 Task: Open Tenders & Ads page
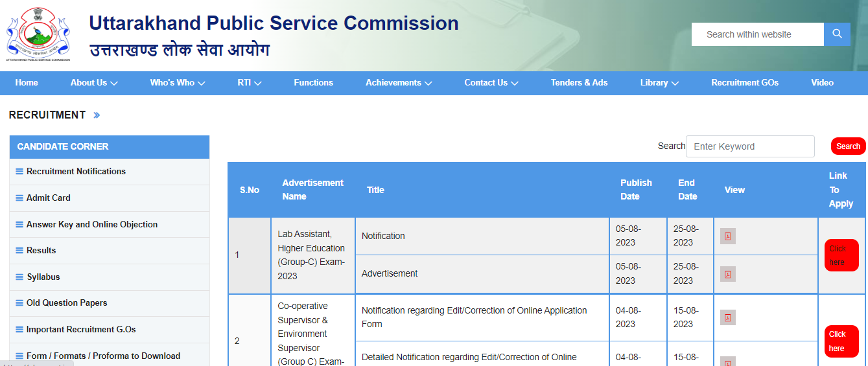click(579, 83)
